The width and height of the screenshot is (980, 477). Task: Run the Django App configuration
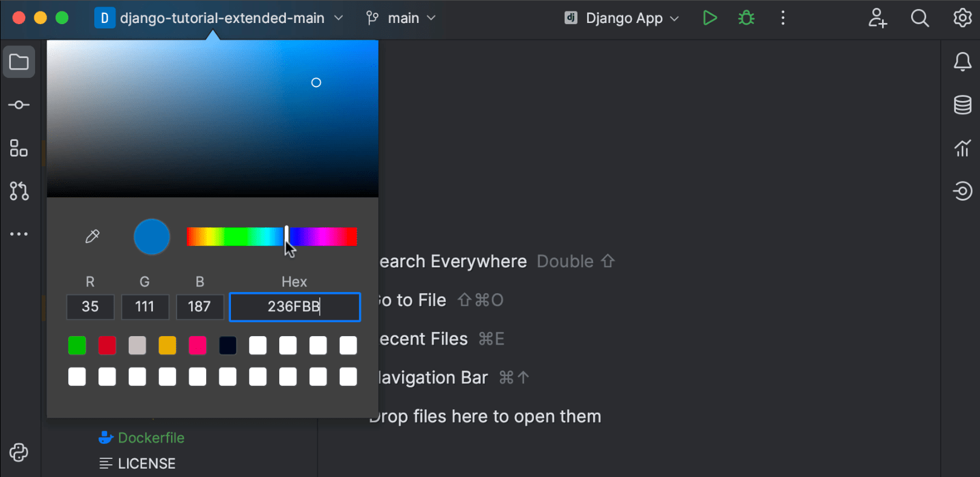coord(710,18)
